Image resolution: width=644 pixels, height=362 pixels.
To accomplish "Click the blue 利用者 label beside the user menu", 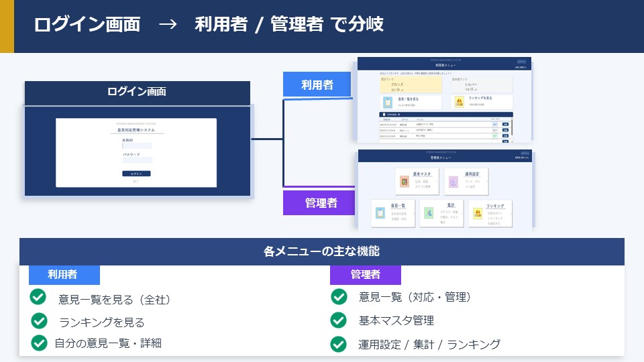I will 317,84.
